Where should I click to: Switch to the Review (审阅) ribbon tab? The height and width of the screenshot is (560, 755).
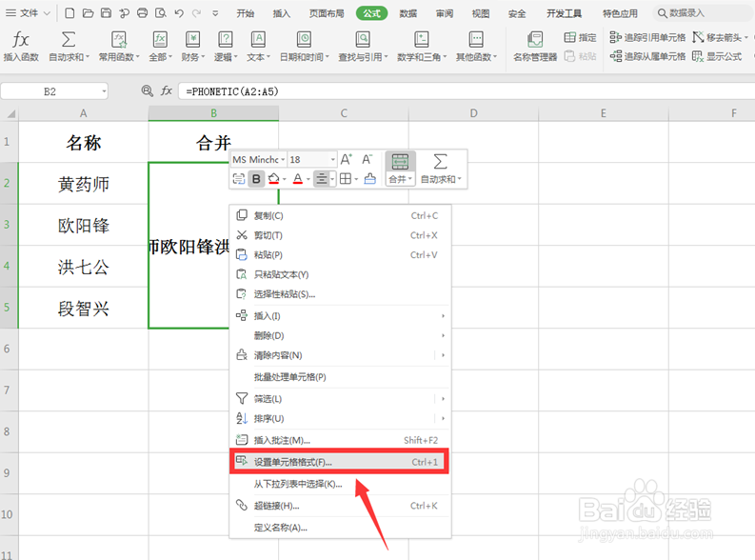pyautogui.click(x=445, y=13)
